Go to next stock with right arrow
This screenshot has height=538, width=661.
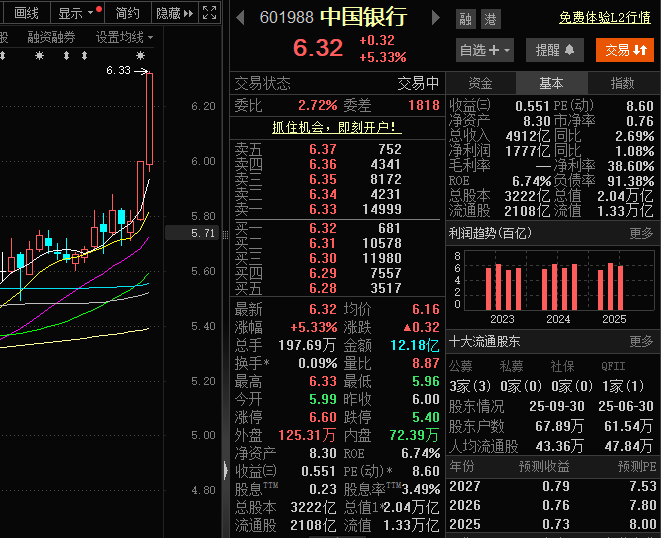[x=435, y=18]
